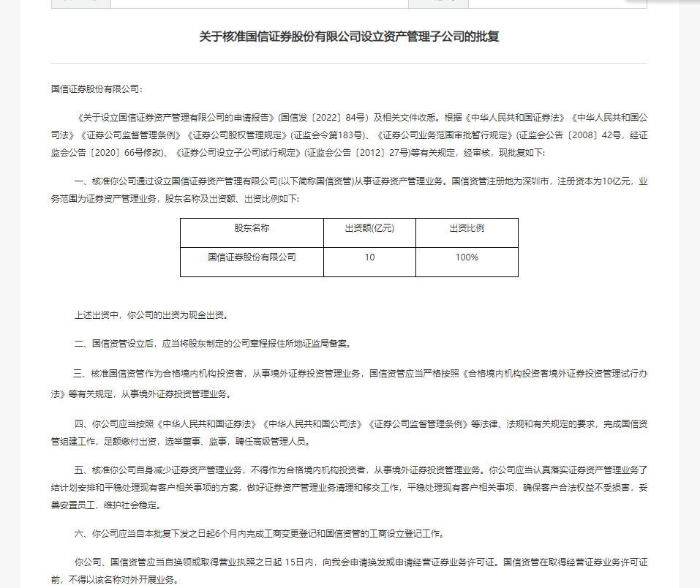This screenshot has width=700, height=588.
Task: Click paragraph 四 beginning 你公司应当按照《中华人民共和国证券法》
Action: click(349, 433)
